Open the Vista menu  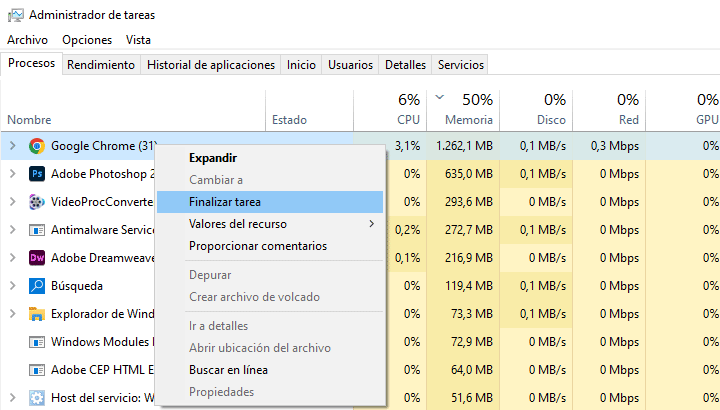tap(138, 40)
